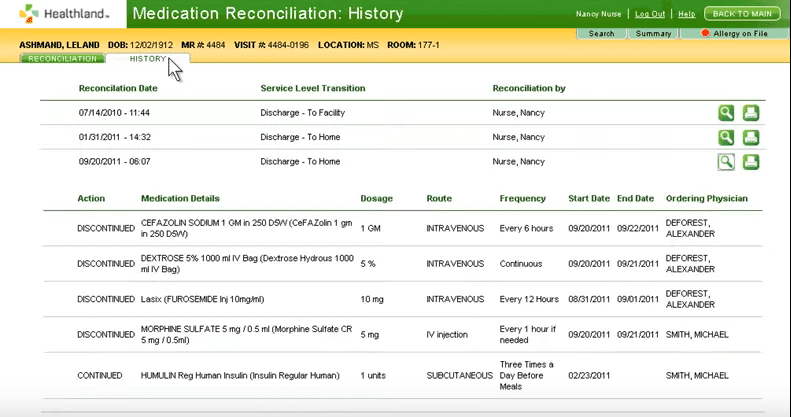Open the Summary tab
791x417 pixels.
(654, 34)
